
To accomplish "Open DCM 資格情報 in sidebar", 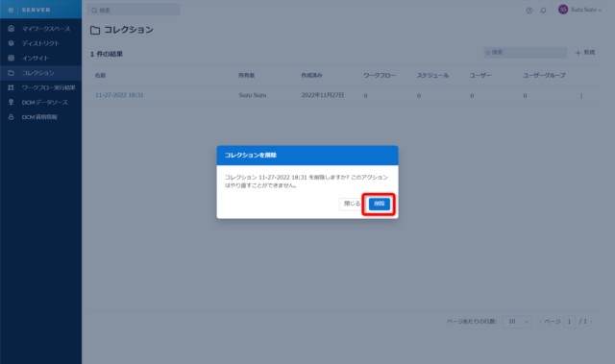I will pyautogui.click(x=40, y=117).
